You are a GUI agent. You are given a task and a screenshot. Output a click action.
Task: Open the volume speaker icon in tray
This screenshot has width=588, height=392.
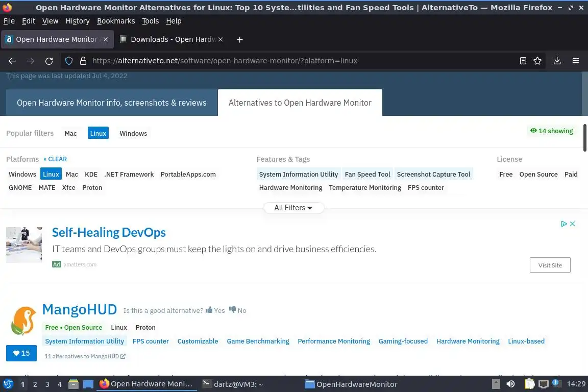click(510, 384)
